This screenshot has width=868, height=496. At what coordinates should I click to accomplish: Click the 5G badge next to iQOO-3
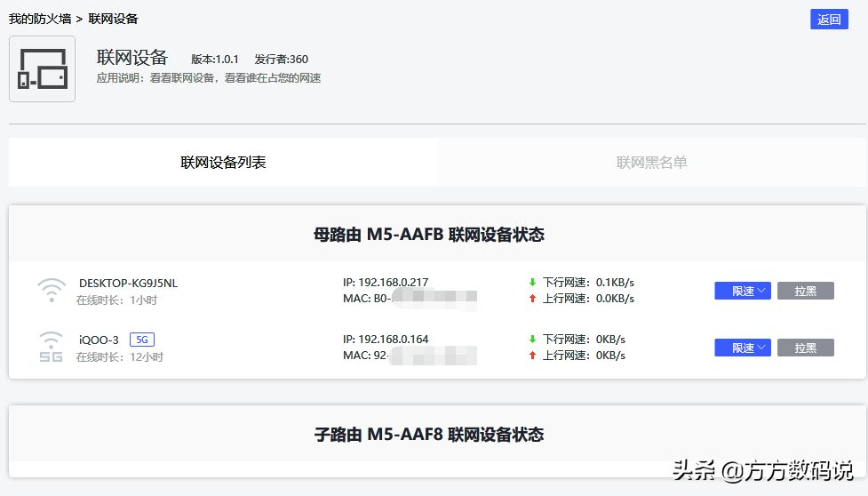142,340
